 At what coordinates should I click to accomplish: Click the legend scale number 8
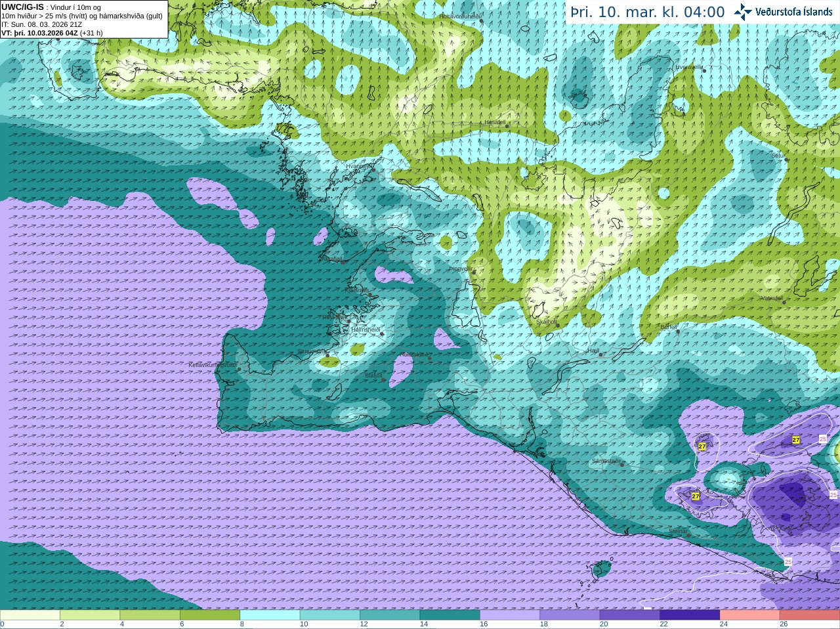[x=242, y=624]
